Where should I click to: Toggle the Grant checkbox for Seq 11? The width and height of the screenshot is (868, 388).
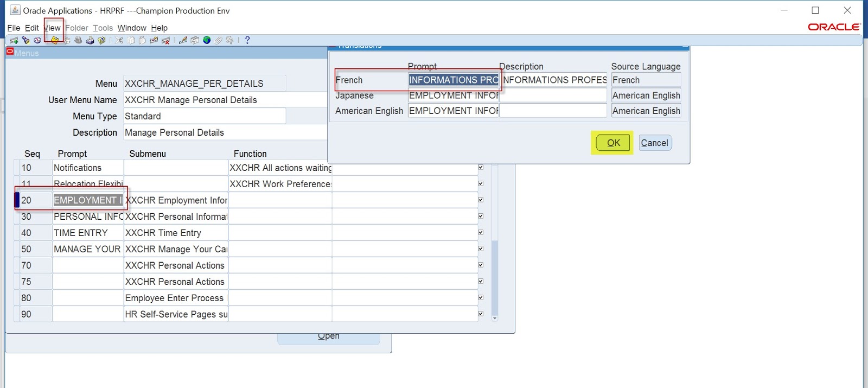click(x=481, y=183)
